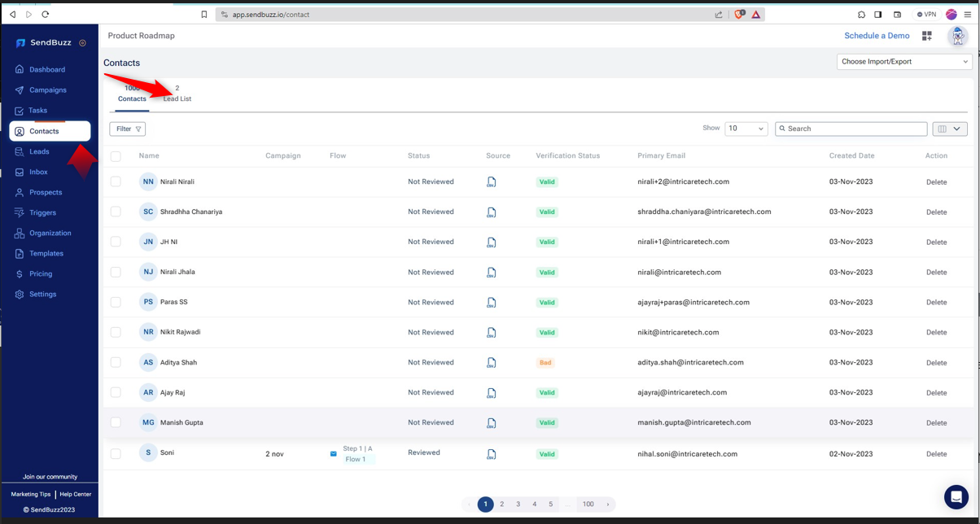
Task: Check the box for Paras SS
Action: (x=116, y=302)
